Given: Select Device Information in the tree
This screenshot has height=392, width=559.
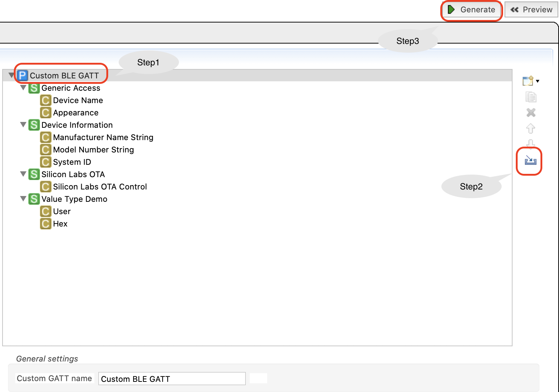Looking at the screenshot, I should click(x=77, y=125).
